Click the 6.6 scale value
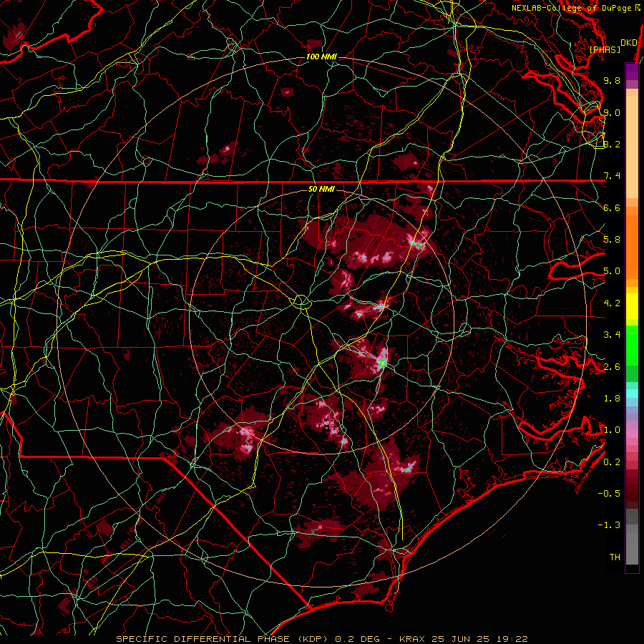 612,208
